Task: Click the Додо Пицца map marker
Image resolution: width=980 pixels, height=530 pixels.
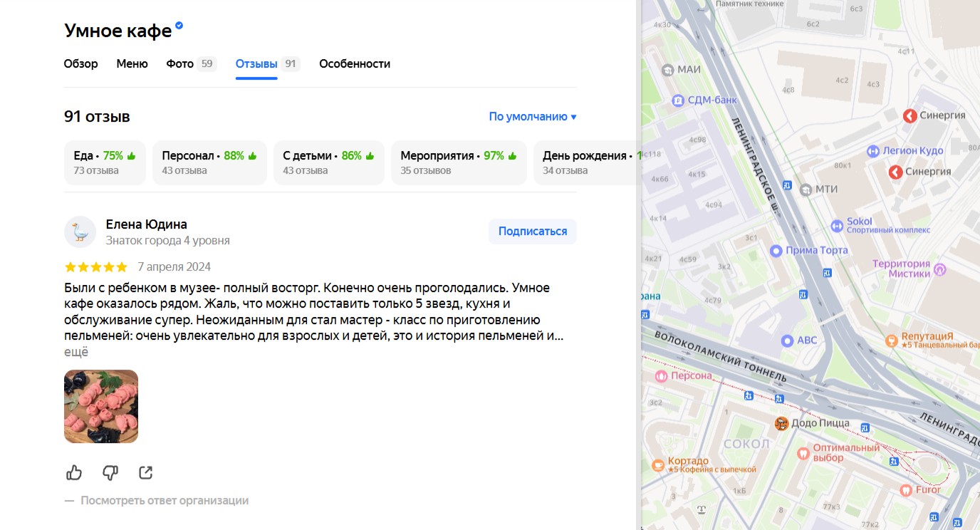Action: pos(781,423)
